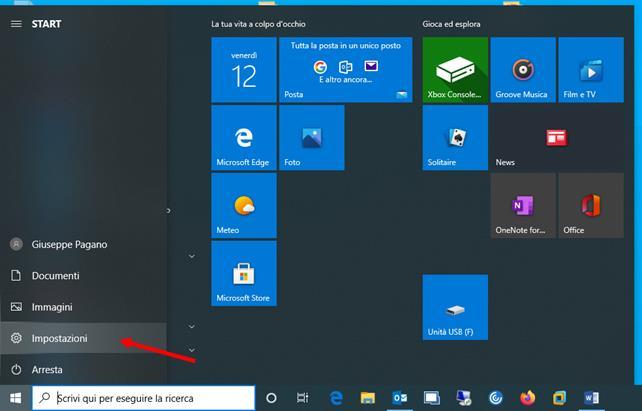Start the Solitaire tile
This screenshot has height=411, width=642.
pos(455,138)
